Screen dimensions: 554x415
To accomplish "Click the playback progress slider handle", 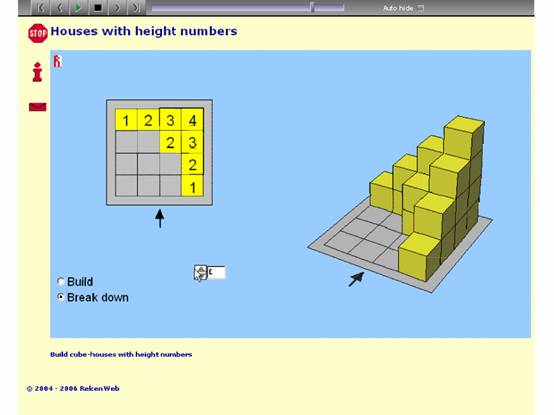I will coord(312,7).
